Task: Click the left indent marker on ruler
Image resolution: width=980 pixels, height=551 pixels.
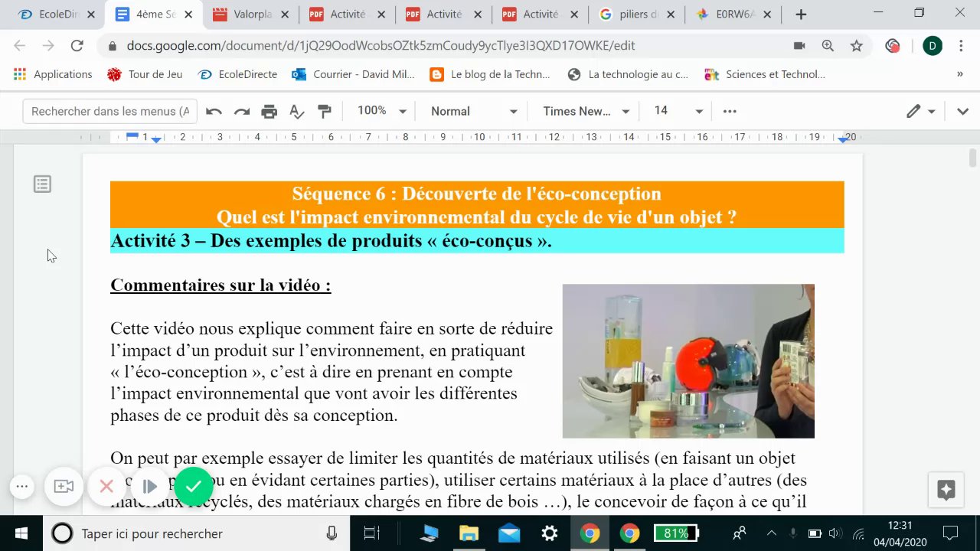Action: click(x=156, y=139)
